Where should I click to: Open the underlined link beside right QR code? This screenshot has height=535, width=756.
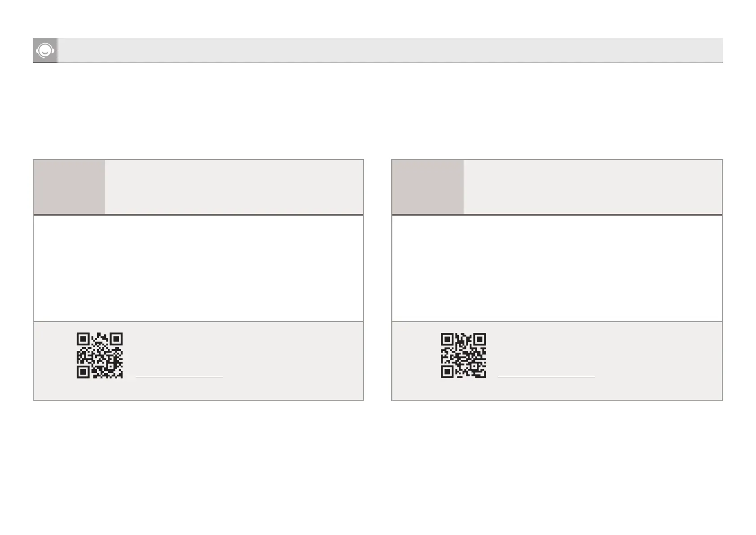coord(546,376)
